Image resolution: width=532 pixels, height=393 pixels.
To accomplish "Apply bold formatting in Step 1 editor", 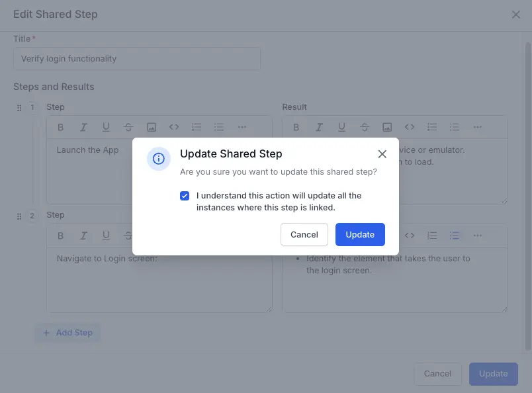I will (60, 127).
